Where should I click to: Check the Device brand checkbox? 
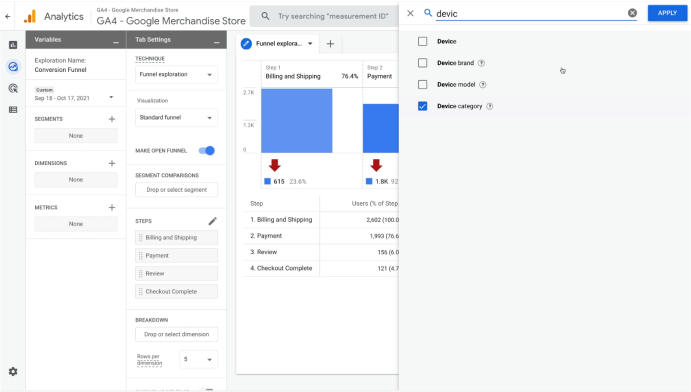click(x=423, y=63)
